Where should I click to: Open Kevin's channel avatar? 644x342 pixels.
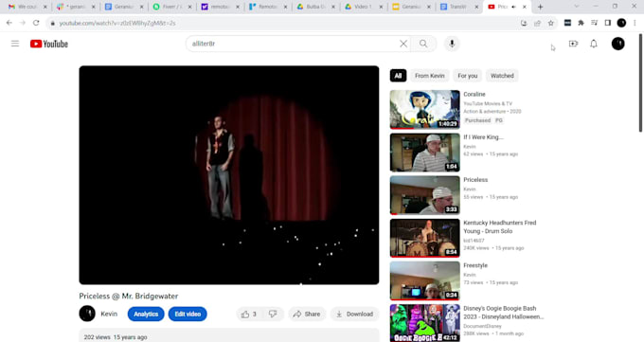tap(87, 314)
